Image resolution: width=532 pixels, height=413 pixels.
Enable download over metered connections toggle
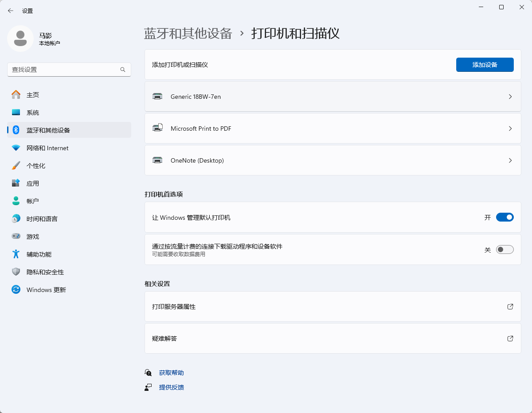505,249
